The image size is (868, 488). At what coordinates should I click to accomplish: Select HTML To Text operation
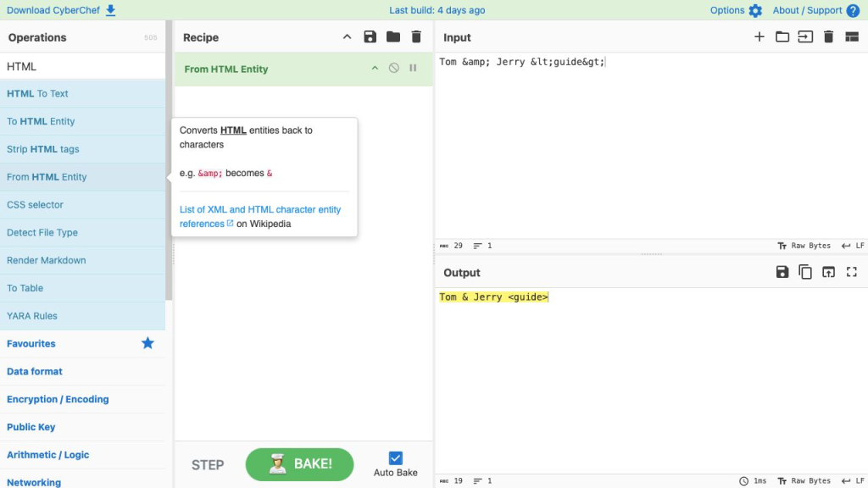click(x=82, y=93)
